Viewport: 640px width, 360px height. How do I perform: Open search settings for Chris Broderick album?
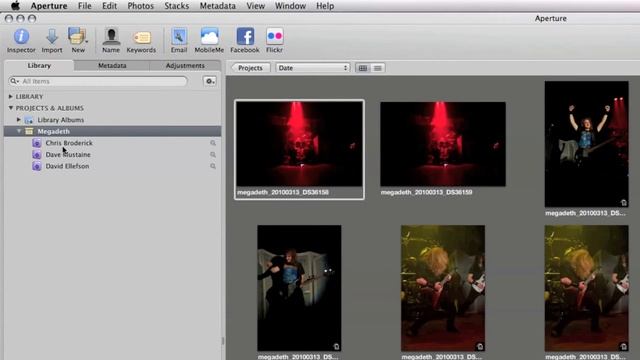coord(213,143)
